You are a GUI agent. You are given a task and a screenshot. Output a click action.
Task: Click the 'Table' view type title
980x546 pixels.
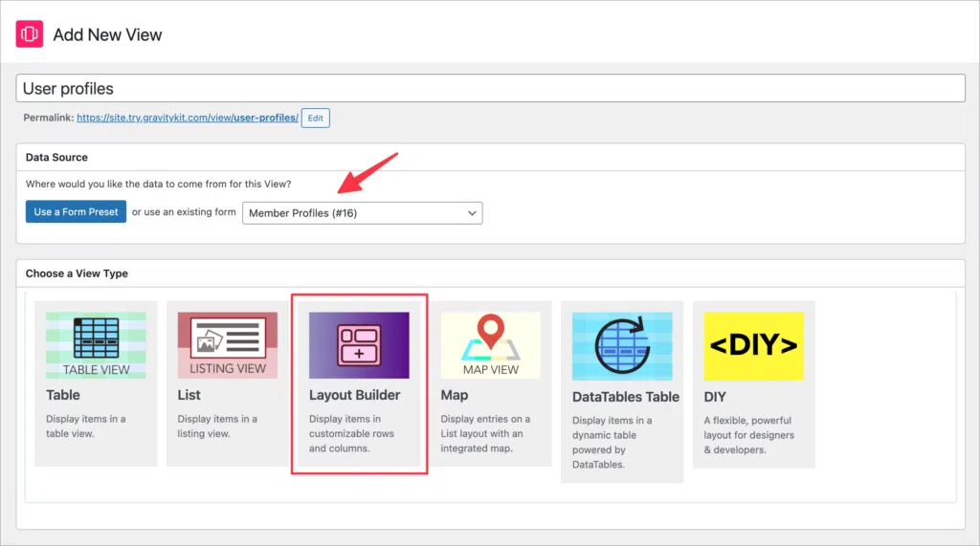tap(63, 395)
